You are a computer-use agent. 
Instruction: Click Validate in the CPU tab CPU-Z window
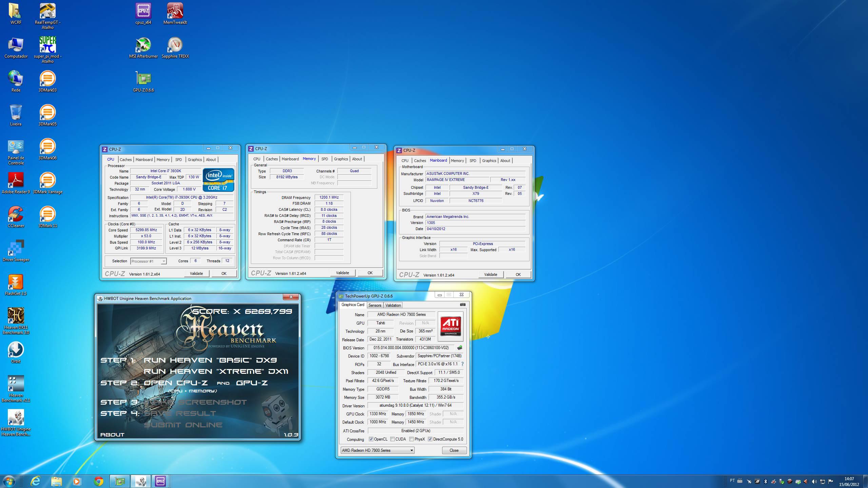click(196, 273)
